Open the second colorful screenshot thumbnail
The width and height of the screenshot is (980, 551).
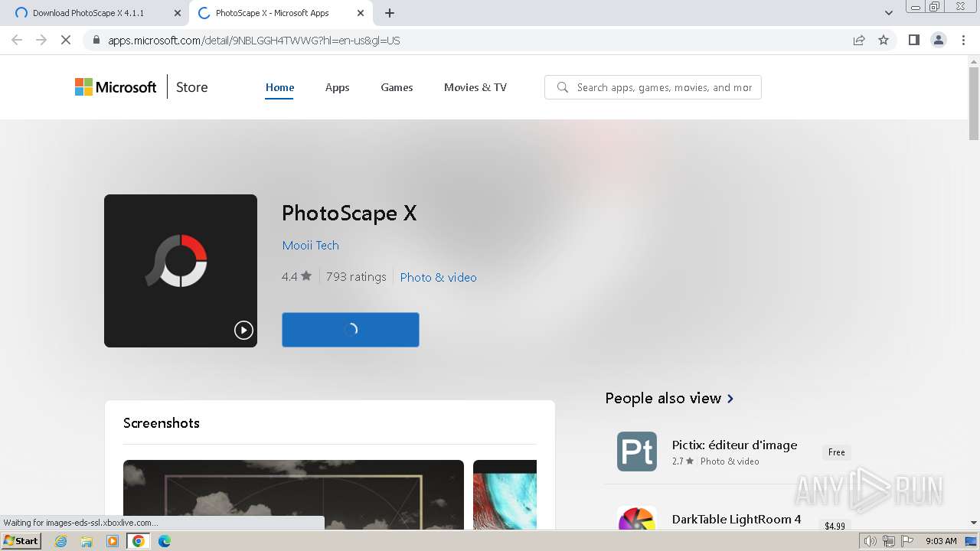click(x=505, y=494)
